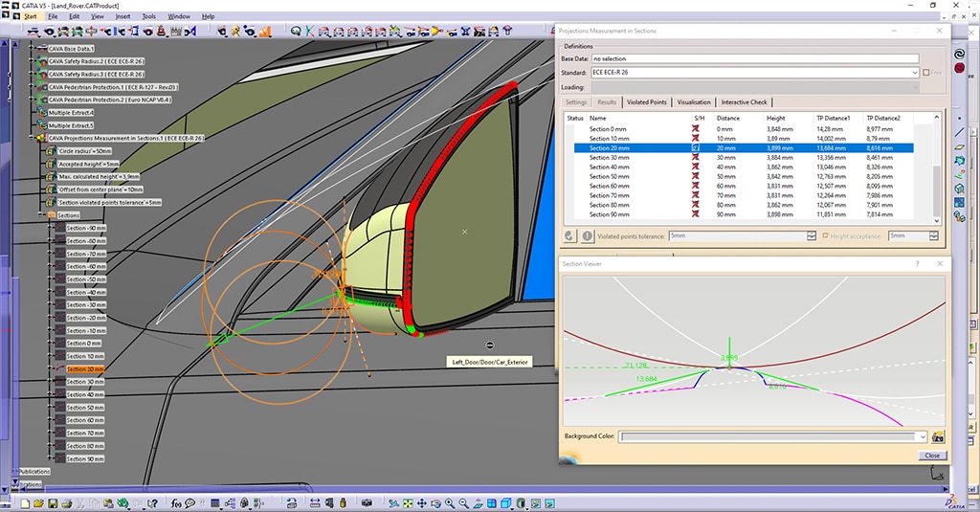Open the Insert menu
980x512 pixels.
[123, 16]
